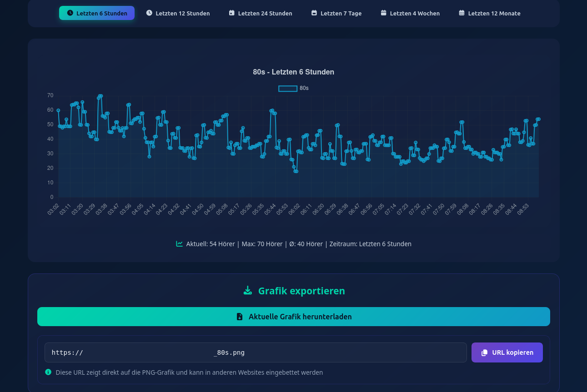Click calendar icon beside Letzten 7 Tage
The width and height of the screenshot is (587, 392).
[x=314, y=13]
